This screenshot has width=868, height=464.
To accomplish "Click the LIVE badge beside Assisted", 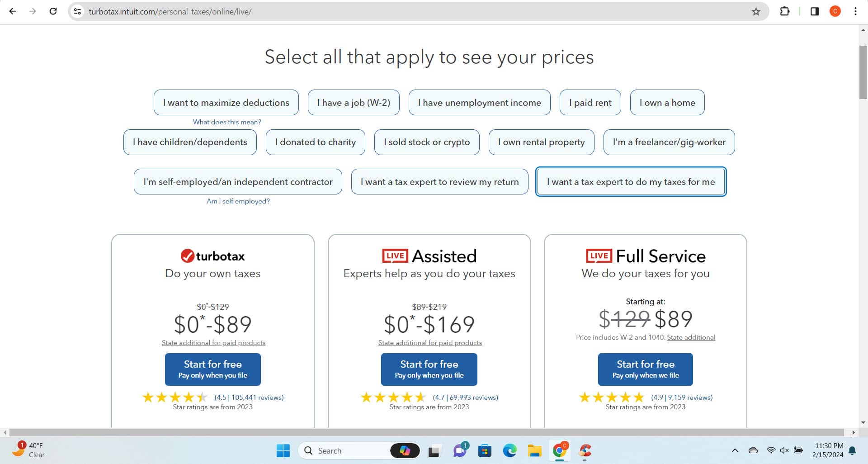I will (395, 256).
